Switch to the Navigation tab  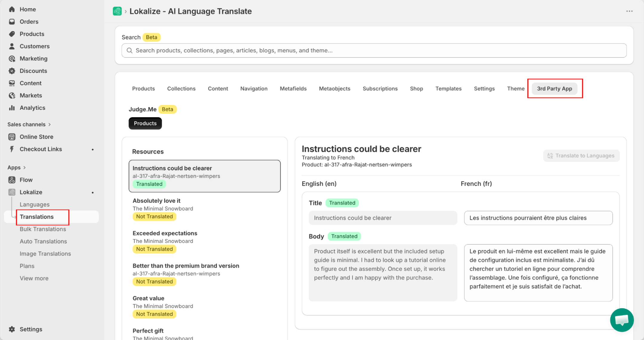click(254, 89)
